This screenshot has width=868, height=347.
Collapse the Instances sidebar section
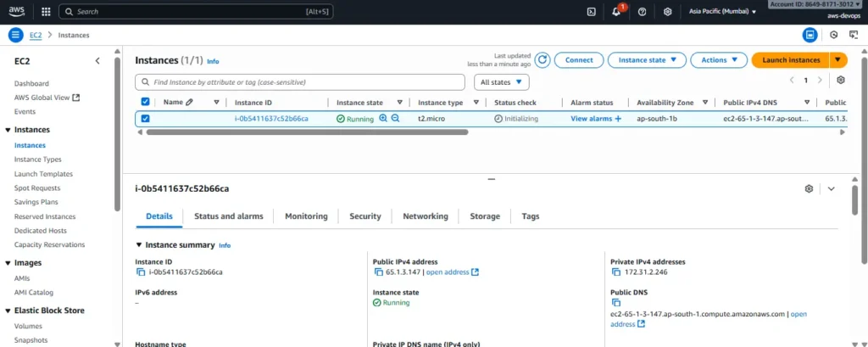tap(8, 130)
